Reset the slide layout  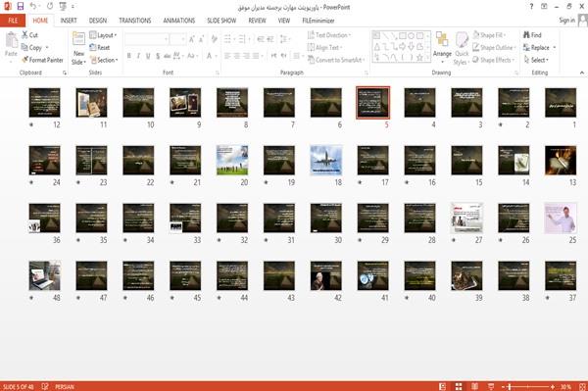pyautogui.click(x=99, y=47)
